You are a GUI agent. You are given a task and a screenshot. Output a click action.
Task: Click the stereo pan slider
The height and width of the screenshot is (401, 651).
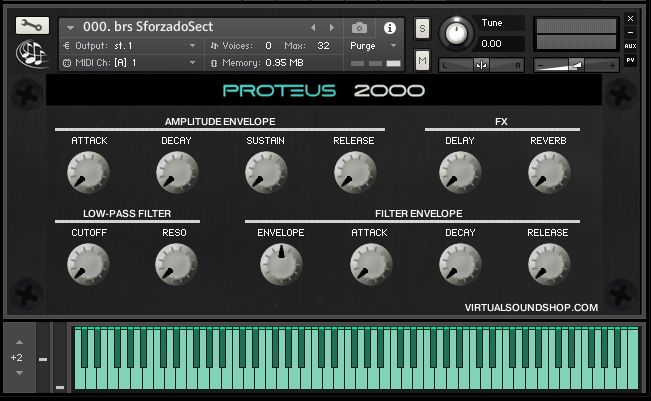(482, 64)
